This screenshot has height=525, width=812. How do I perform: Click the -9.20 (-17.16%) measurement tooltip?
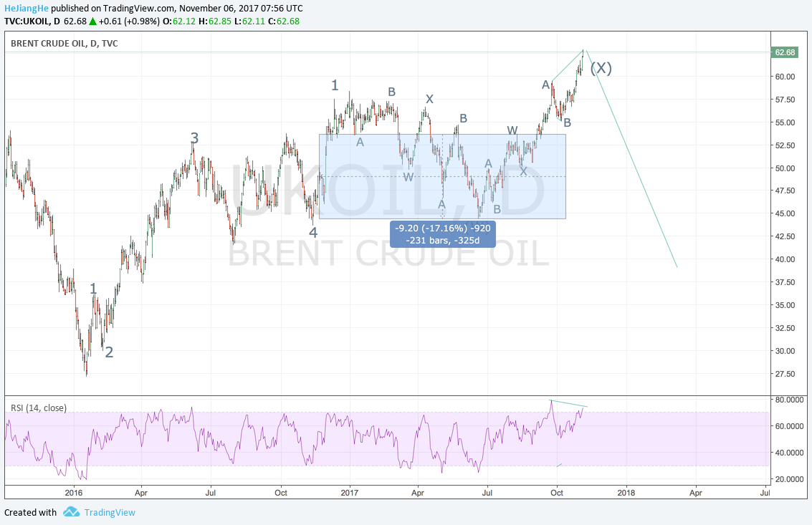pos(443,234)
